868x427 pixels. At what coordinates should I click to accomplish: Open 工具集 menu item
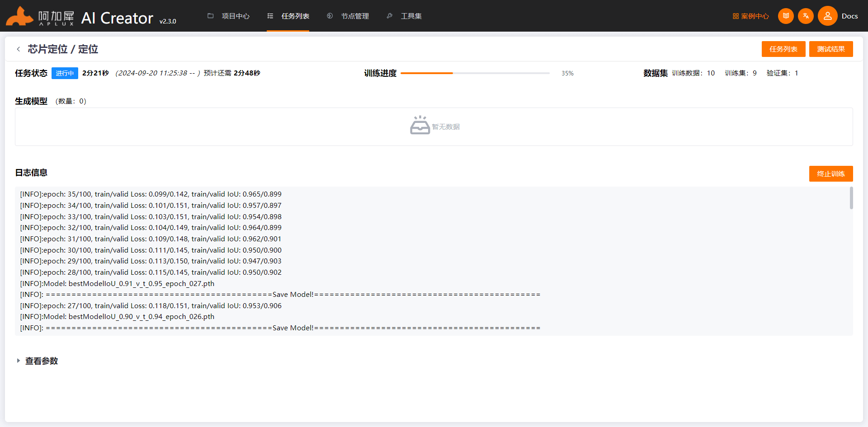click(411, 16)
